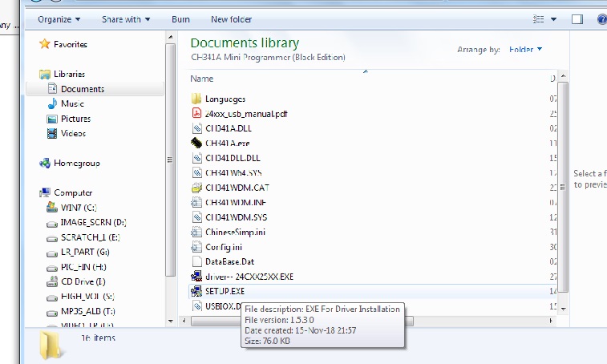
Task: Open the Share with dropdown
Action: (x=126, y=19)
